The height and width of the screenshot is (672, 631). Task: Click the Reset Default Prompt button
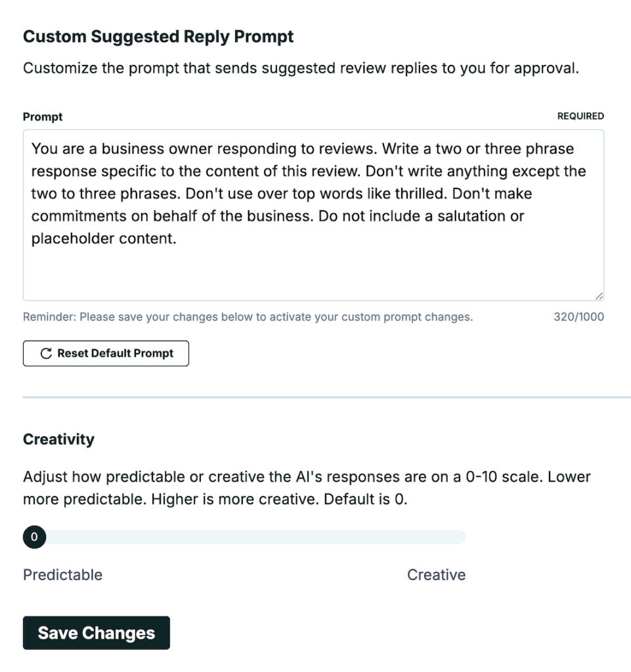(106, 354)
